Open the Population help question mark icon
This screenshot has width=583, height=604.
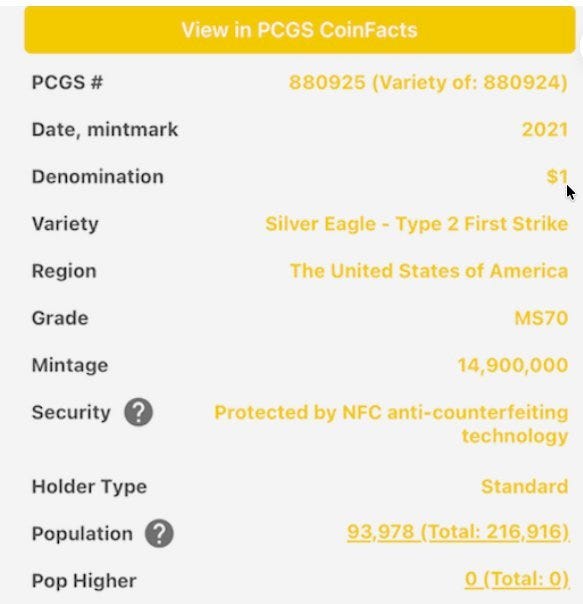[x=159, y=534]
